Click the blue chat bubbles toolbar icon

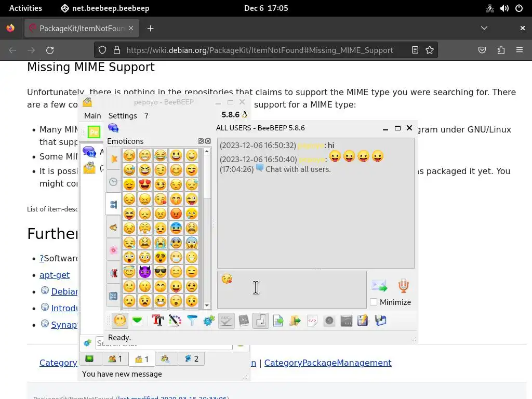113,128
